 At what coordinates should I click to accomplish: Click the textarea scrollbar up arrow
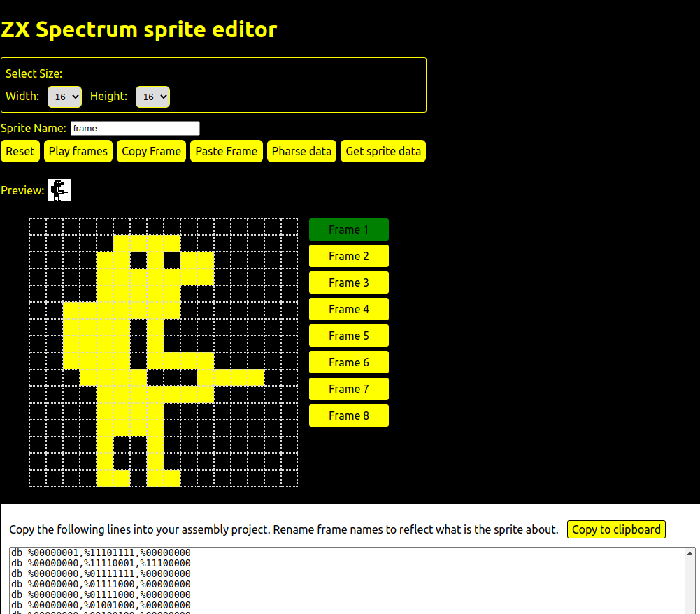(x=690, y=553)
